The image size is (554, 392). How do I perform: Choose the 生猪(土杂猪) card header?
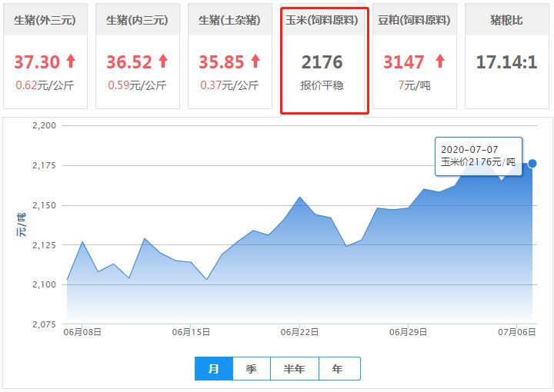[229, 20]
